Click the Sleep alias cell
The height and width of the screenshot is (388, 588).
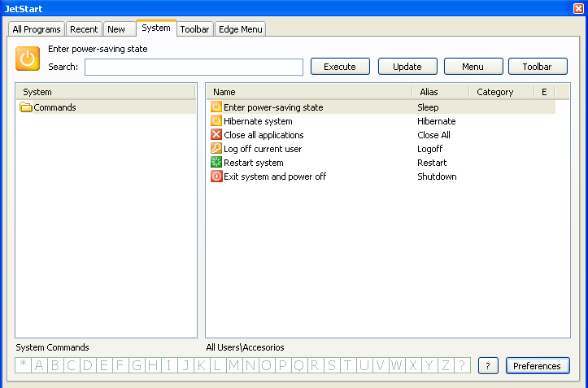(x=428, y=107)
